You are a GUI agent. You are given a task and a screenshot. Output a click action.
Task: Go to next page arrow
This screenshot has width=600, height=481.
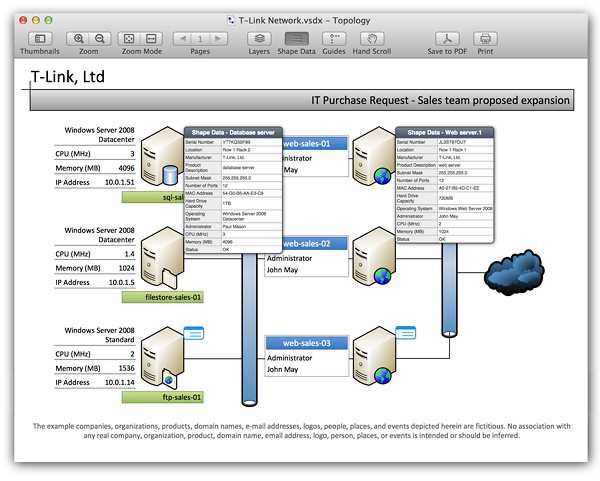218,39
